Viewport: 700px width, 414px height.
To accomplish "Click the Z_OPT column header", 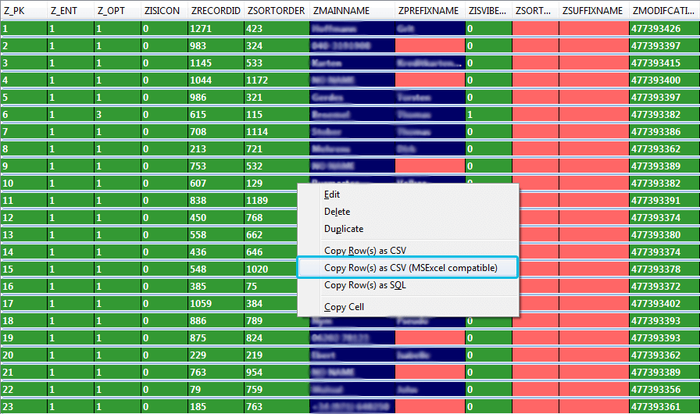I will pos(117,11).
